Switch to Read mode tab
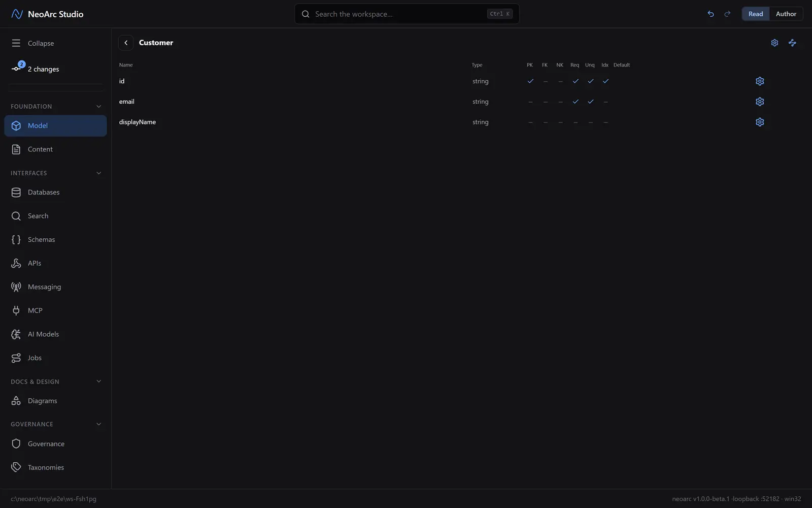 click(756, 14)
